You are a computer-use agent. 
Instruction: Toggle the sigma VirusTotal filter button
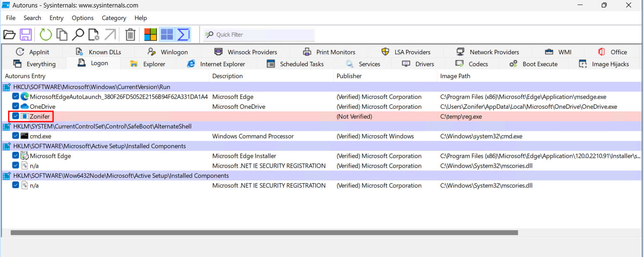click(183, 34)
